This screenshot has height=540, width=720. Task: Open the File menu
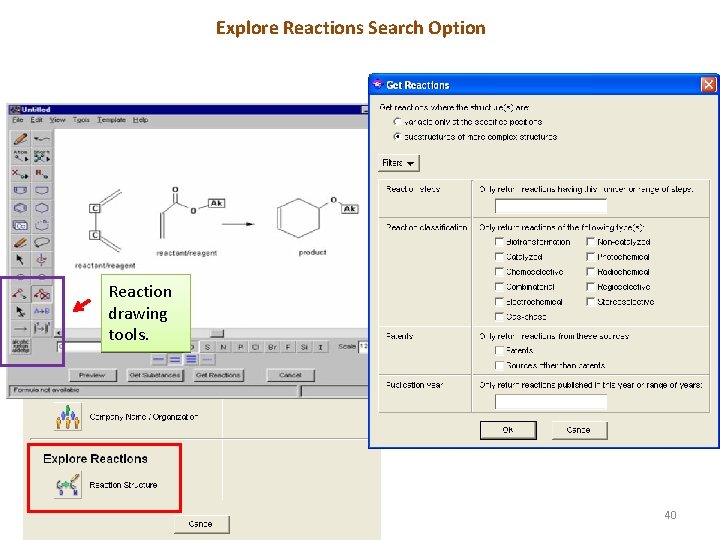point(17,120)
